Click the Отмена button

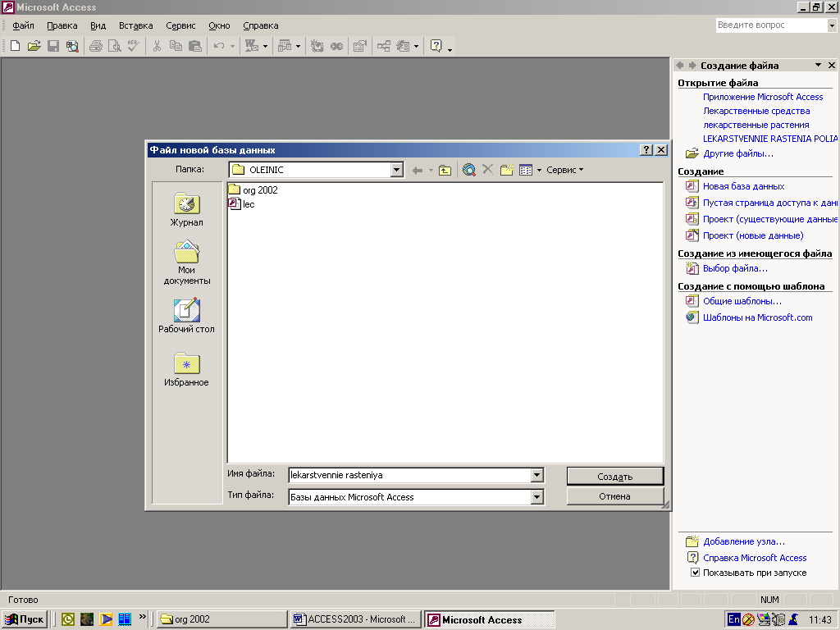pos(615,496)
